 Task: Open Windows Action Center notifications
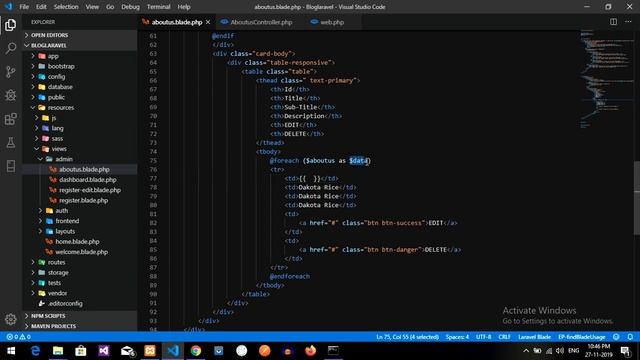[625, 351]
